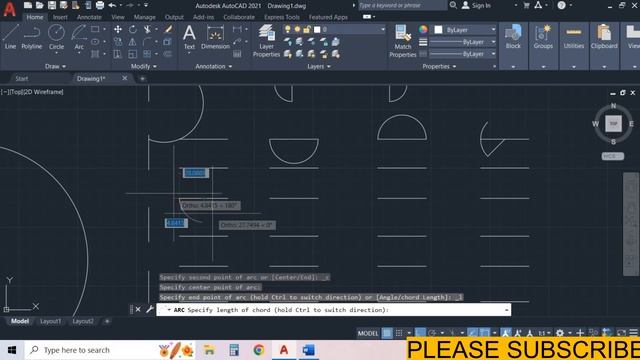Toggle layer 0 lock icon

pos(307,29)
